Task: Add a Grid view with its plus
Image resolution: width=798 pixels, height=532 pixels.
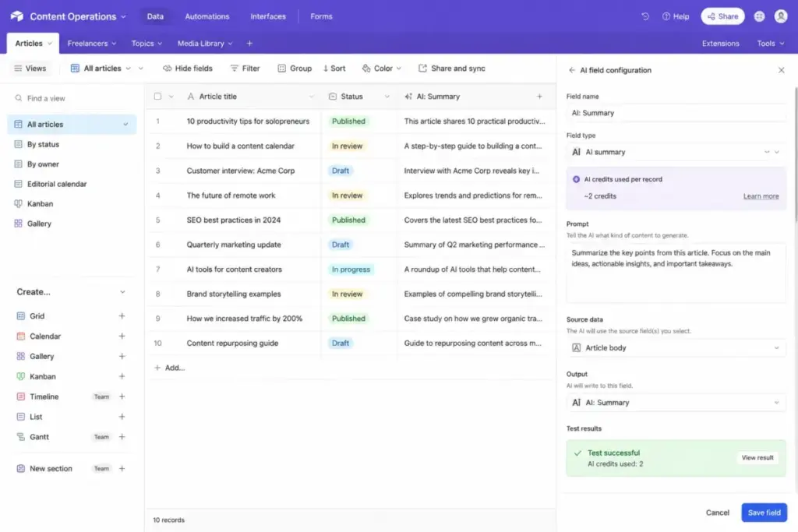Action: [x=122, y=315]
